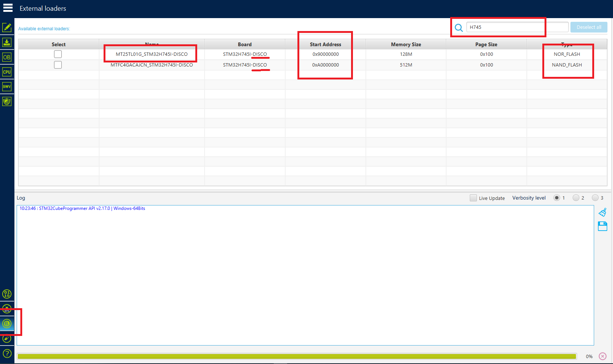Open the Fault Analyzer beta panel
The height and width of the screenshot is (364, 613).
[x=7, y=308]
